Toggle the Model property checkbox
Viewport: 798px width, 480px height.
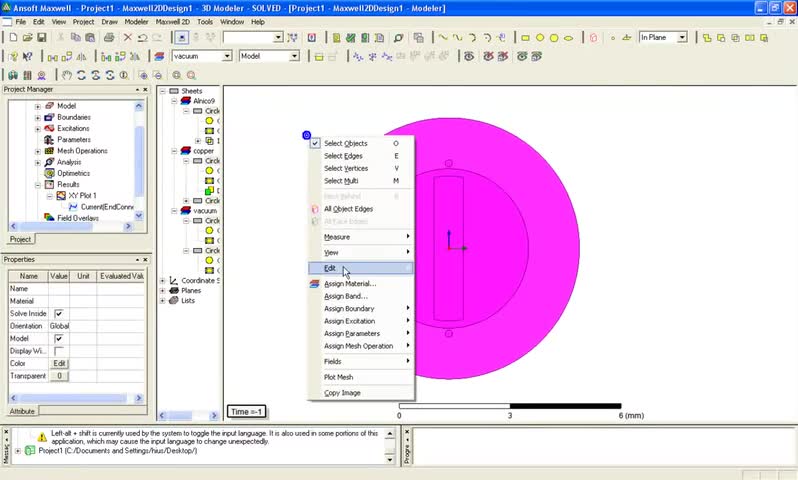(x=59, y=338)
